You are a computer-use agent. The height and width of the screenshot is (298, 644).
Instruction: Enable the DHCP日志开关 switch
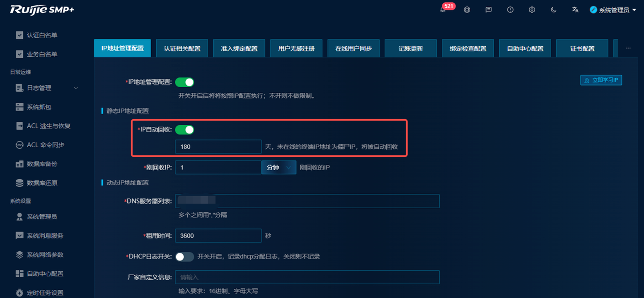point(184,257)
